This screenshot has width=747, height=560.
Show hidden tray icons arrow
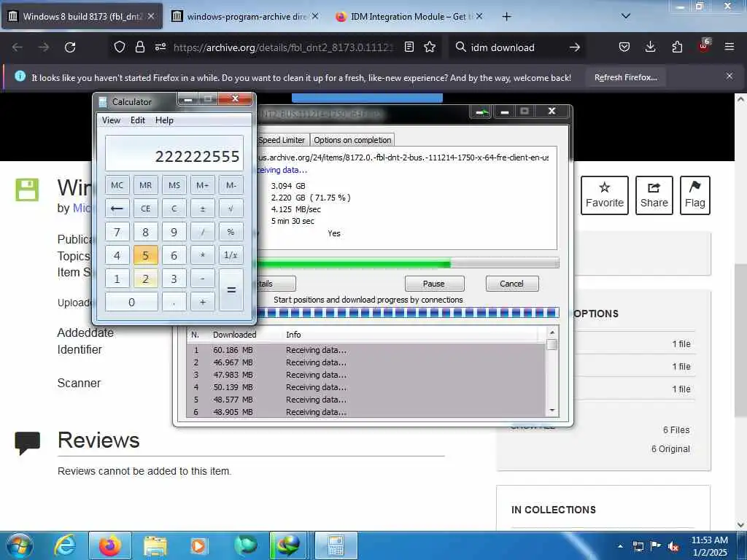[620, 546]
